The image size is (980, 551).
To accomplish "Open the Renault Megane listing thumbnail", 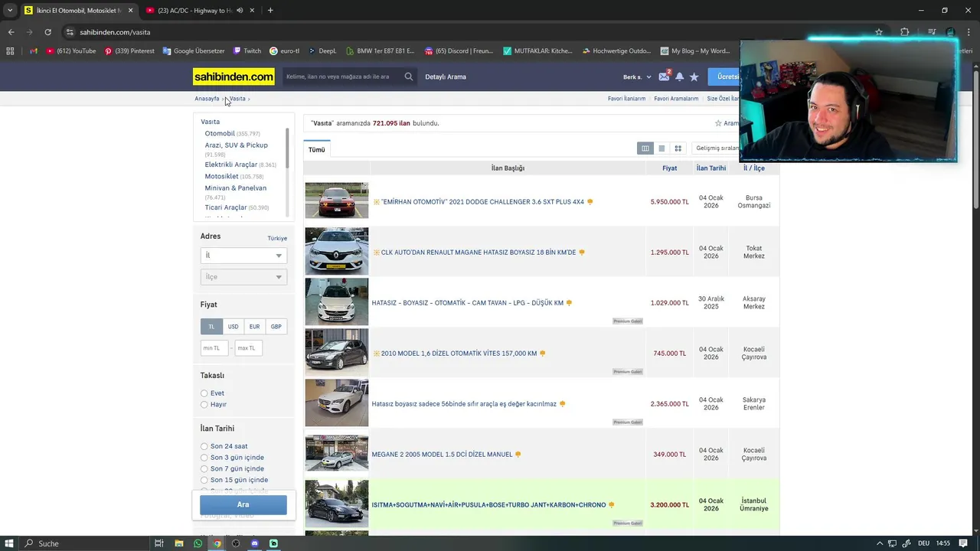I will tap(337, 251).
